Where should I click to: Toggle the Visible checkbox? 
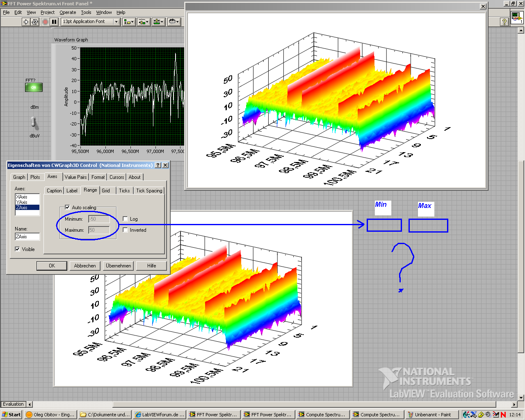click(x=18, y=249)
